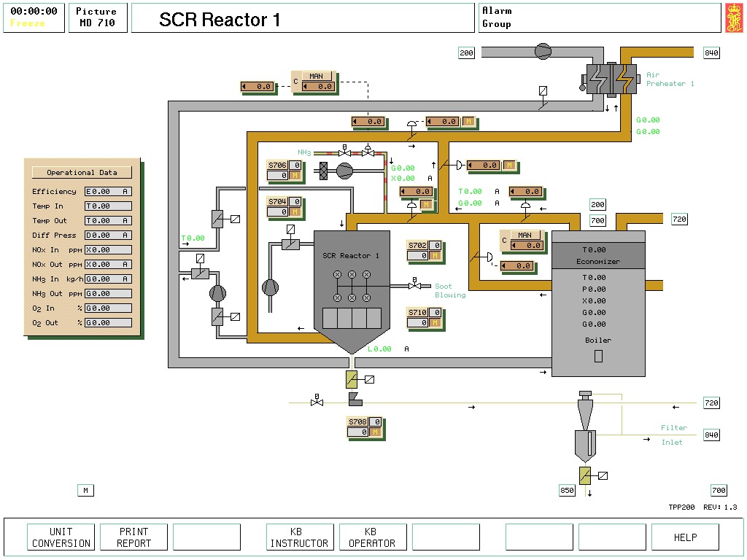The image size is (747, 560).
Task: Click the Alarm Group box
Action: [600, 17]
